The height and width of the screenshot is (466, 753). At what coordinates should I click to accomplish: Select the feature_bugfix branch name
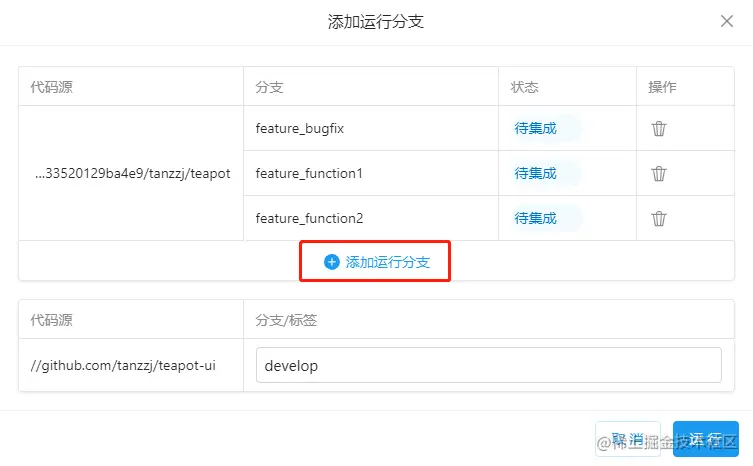tap(300, 129)
